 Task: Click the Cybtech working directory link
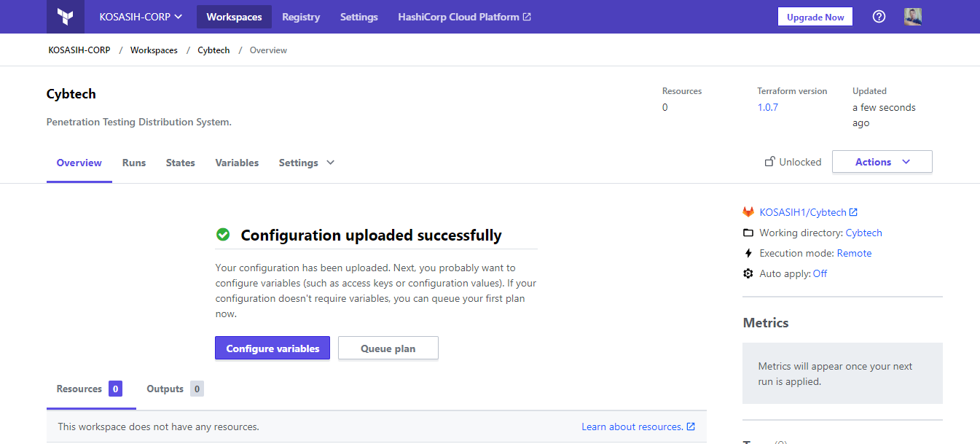(864, 233)
